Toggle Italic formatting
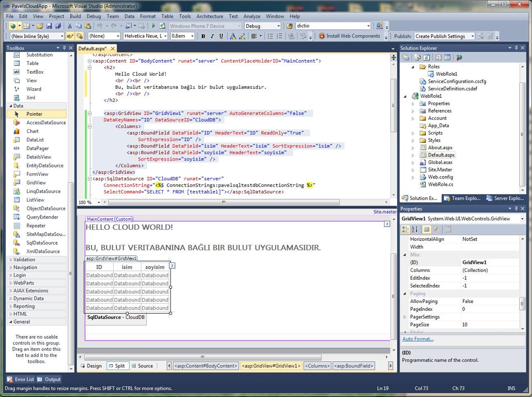The height and width of the screenshot is (397, 532). pyautogui.click(x=212, y=36)
